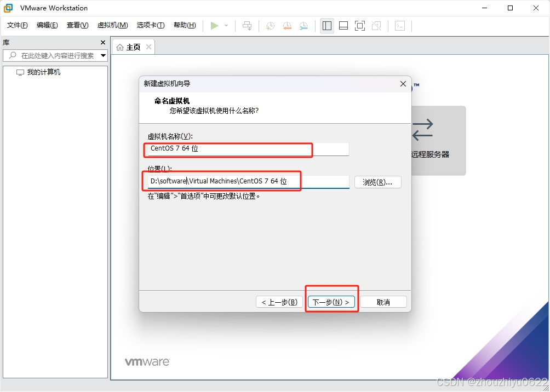This screenshot has width=550, height=392.
Task: Click the 新建虚拟机向导 dialog title
Action: coord(167,84)
